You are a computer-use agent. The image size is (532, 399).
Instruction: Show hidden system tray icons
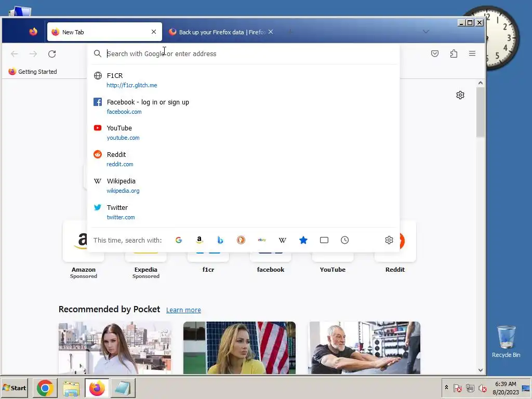[446, 388]
